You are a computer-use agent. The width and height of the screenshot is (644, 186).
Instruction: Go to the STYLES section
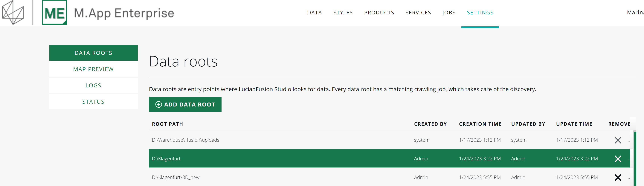point(343,13)
